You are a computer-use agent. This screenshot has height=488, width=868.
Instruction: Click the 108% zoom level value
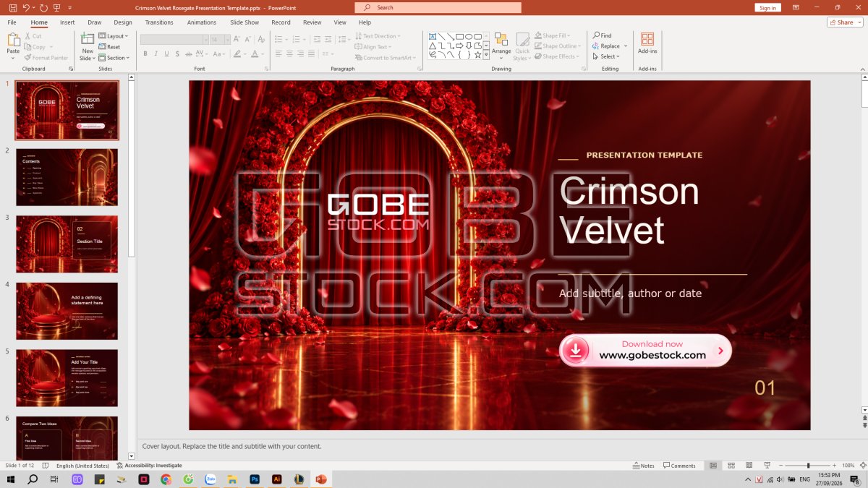click(848, 466)
